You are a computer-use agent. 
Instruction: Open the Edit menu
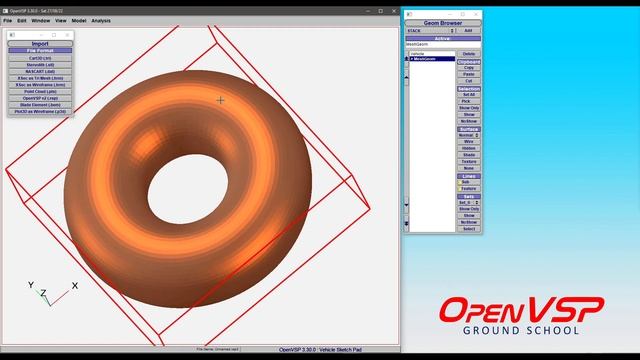tap(22, 20)
